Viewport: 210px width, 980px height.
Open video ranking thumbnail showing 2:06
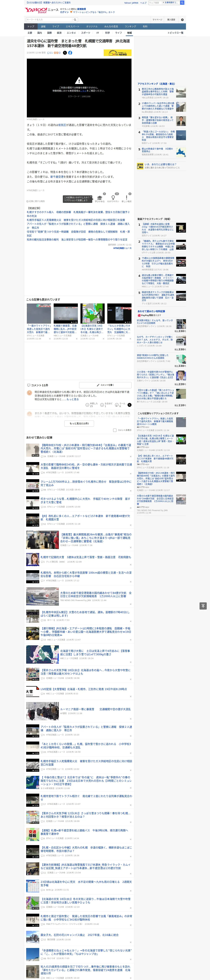181,261
